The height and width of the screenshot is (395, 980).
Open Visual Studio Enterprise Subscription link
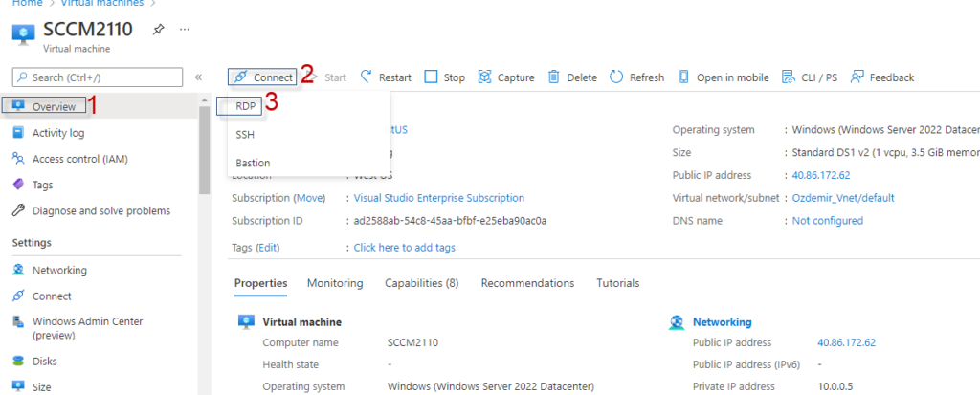[x=438, y=198]
